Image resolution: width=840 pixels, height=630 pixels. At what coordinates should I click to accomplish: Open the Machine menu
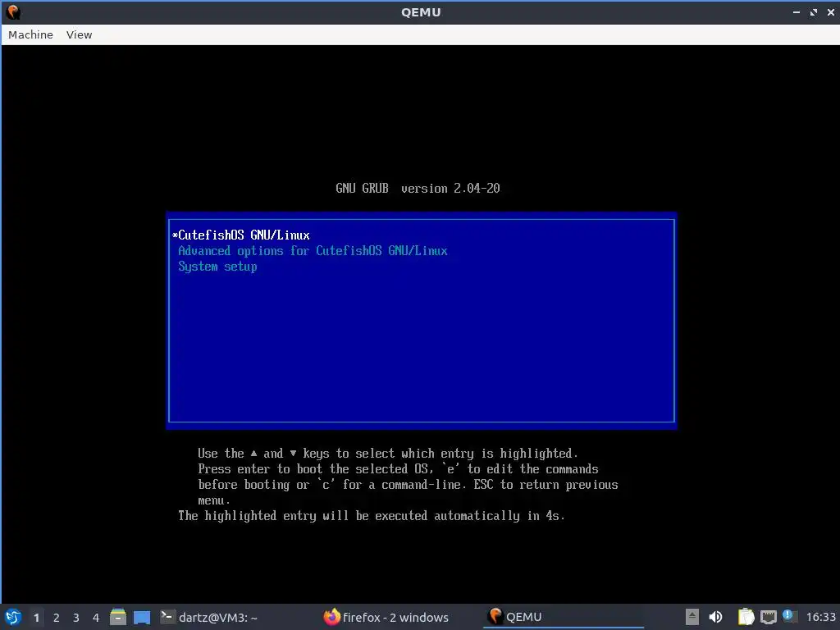coord(30,34)
